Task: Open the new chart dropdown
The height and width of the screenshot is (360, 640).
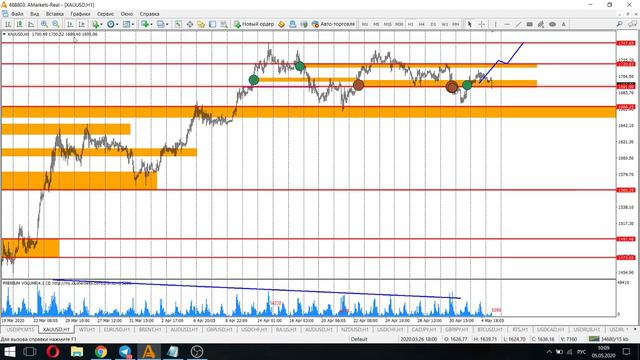Action: (x=147, y=24)
